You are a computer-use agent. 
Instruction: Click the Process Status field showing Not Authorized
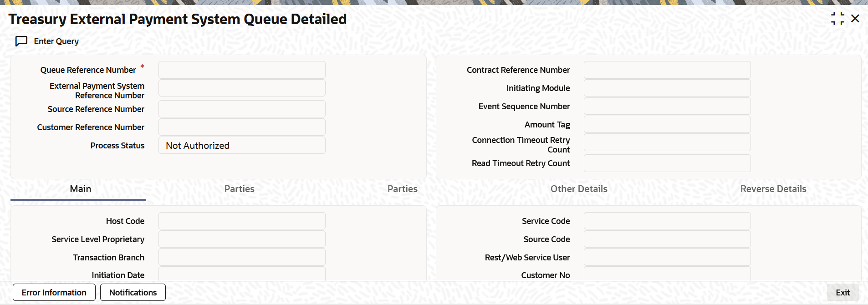click(242, 146)
